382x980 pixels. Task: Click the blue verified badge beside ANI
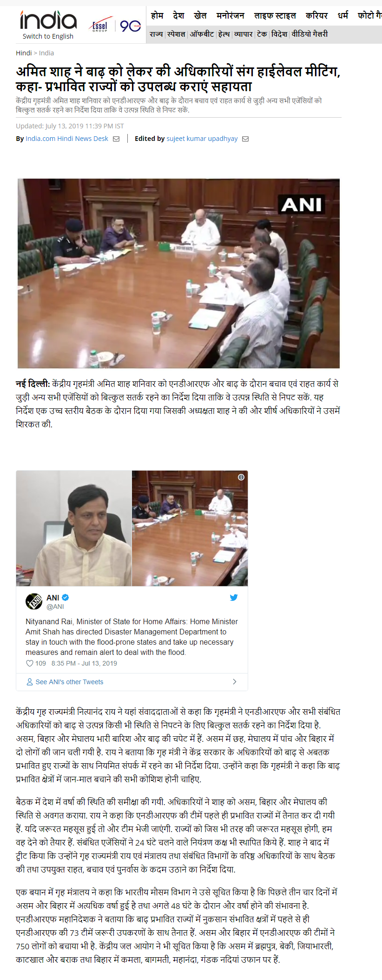point(66,598)
